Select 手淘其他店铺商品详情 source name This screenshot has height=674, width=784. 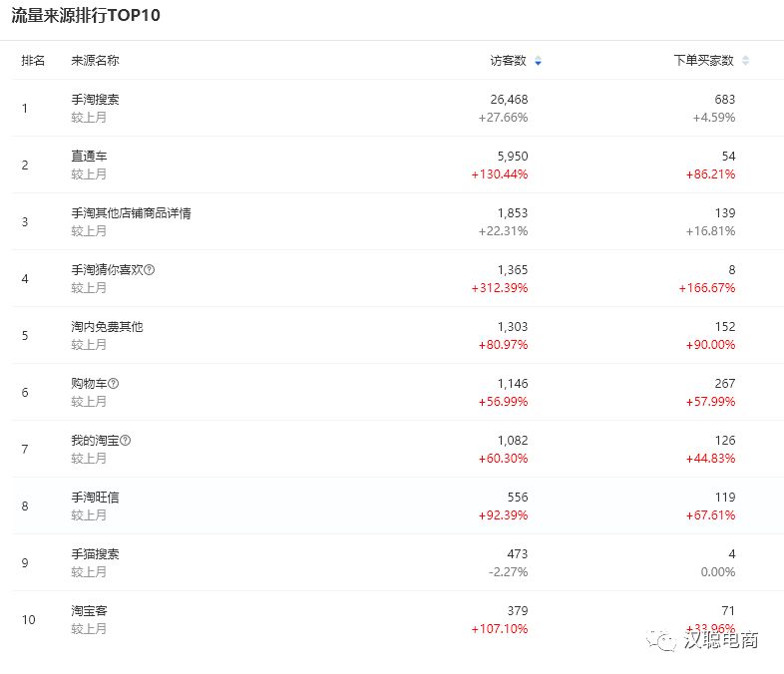pyautogui.click(x=131, y=213)
